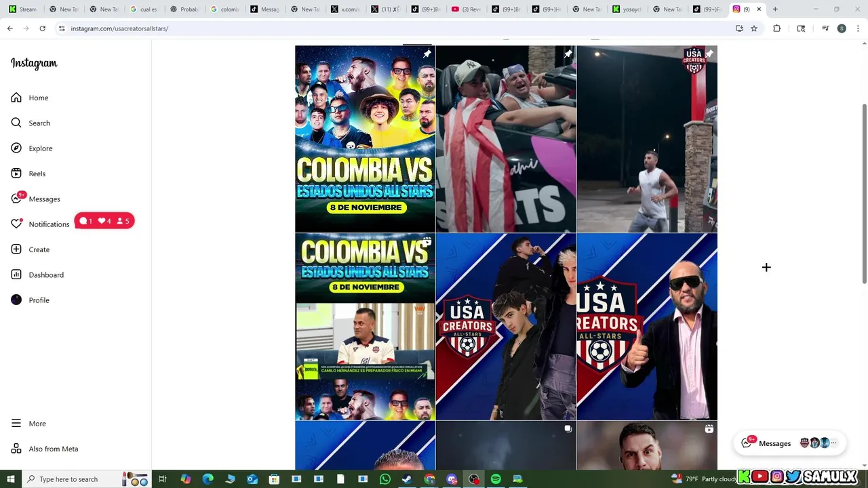
Task: Click carousel icon on dark bottom post
Action: [x=568, y=429]
